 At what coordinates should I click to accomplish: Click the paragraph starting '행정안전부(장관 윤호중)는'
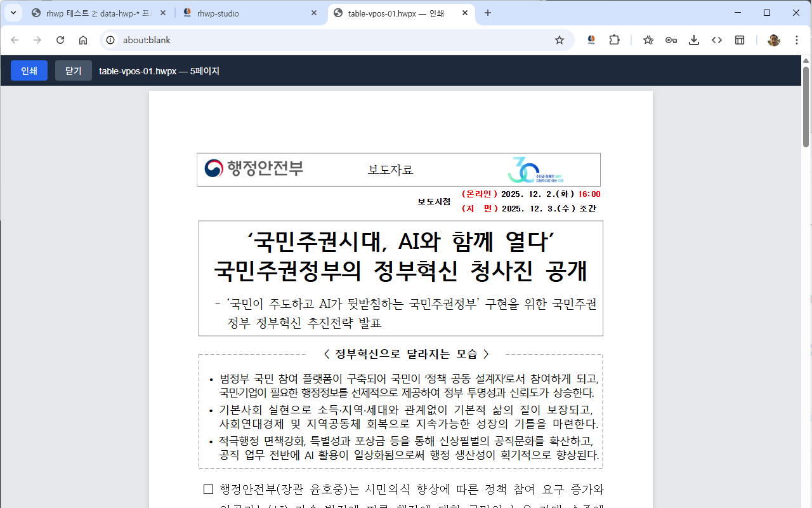404,490
